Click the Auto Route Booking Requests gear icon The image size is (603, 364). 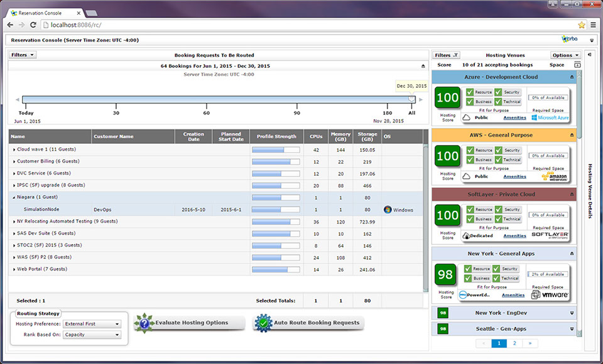263,323
